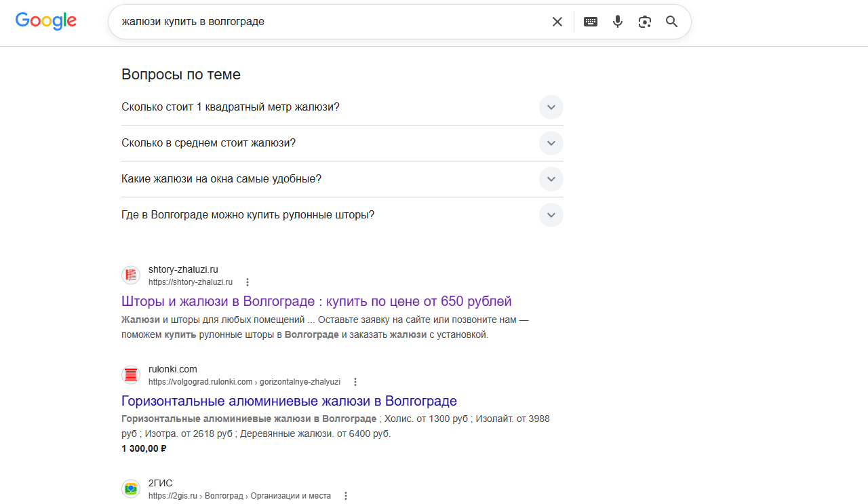Click the rulonki.com site name
Image resolution: width=868 pixels, height=504 pixels.
[173, 369]
